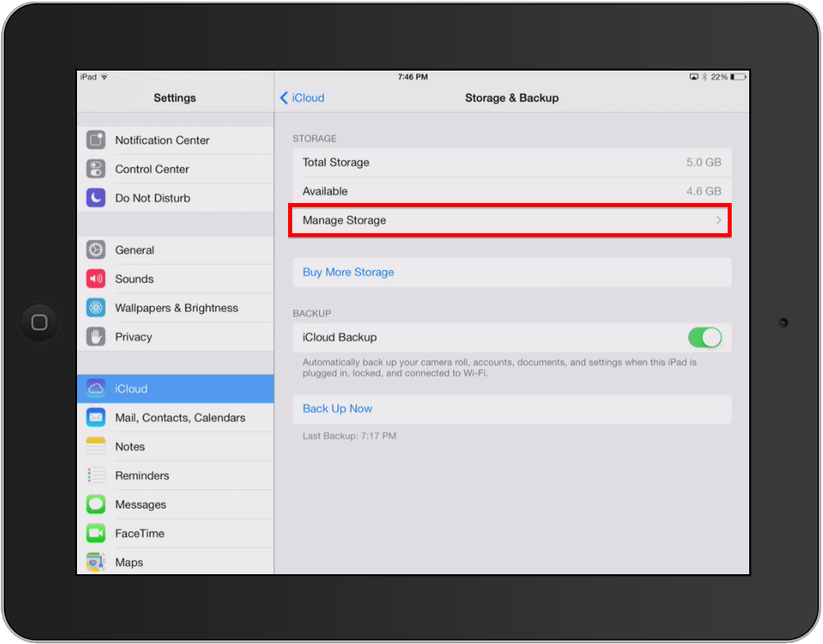
Task: Open Reminders settings
Action: pos(175,475)
